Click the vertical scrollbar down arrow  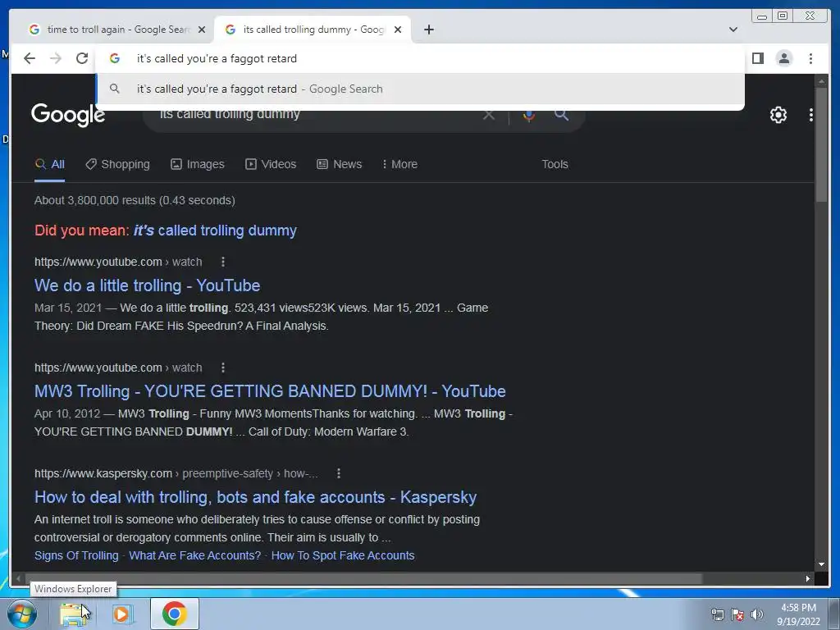(821, 564)
